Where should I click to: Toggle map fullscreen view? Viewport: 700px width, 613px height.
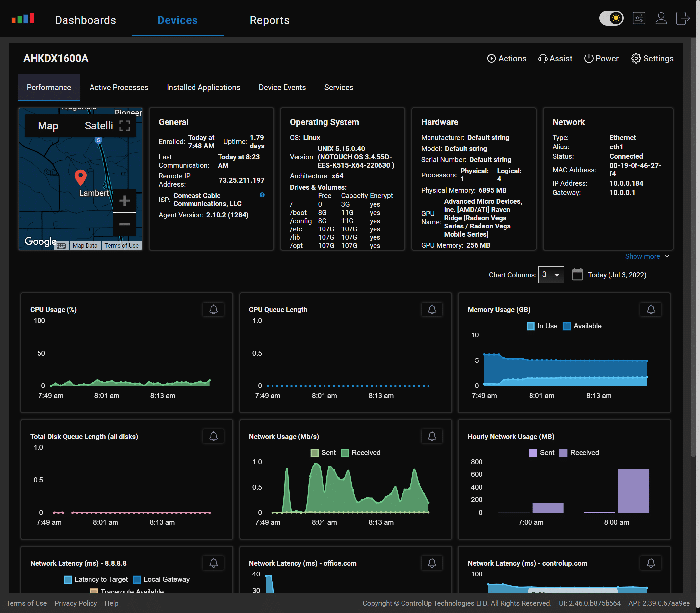click(124, 125)
